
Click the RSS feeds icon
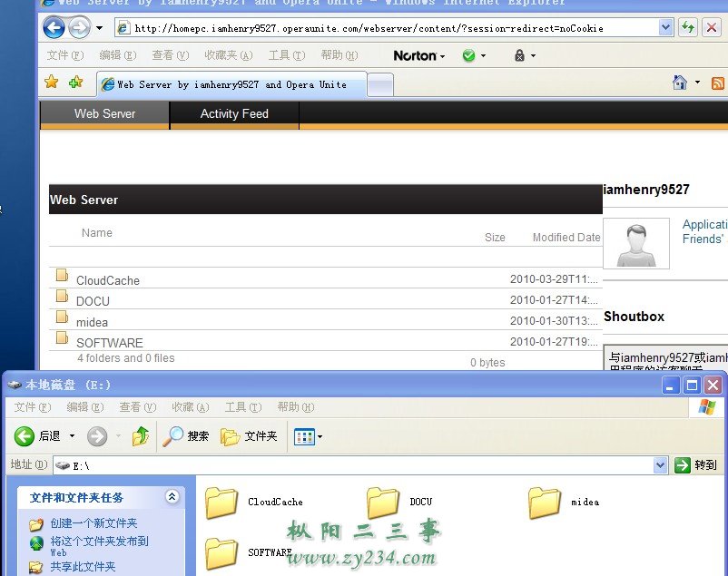(717, 83)
